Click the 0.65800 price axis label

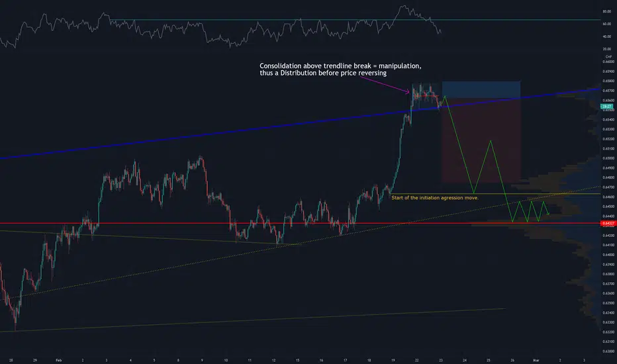pos(608,81)
